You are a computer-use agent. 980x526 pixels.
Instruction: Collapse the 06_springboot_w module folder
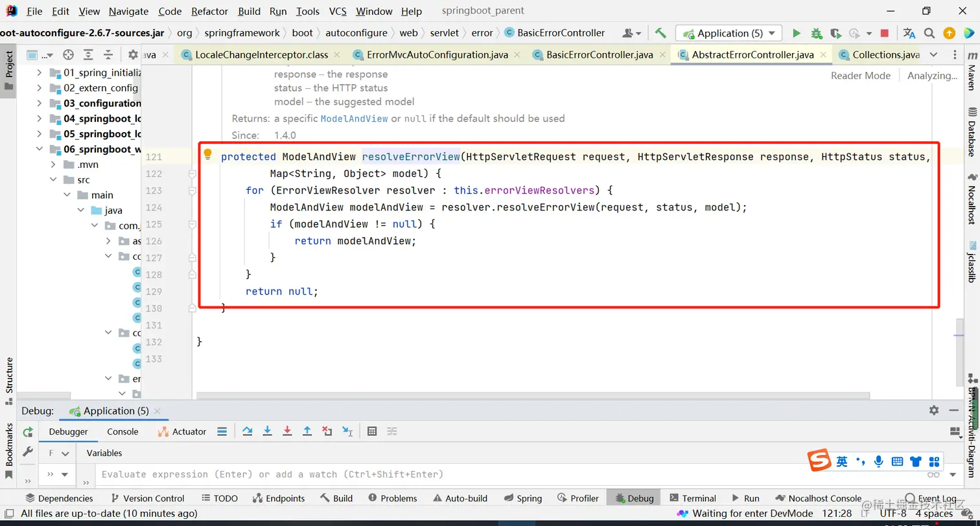point(40,149)
